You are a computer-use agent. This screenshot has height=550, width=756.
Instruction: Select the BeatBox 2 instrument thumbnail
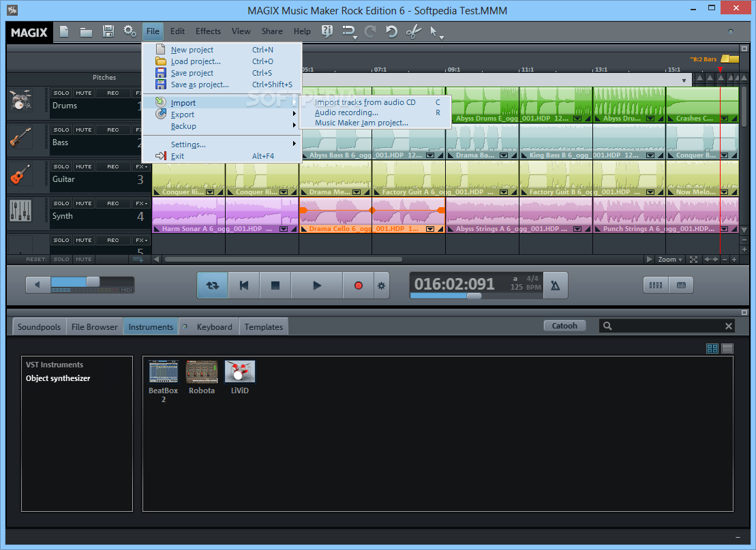pos(164,371)
